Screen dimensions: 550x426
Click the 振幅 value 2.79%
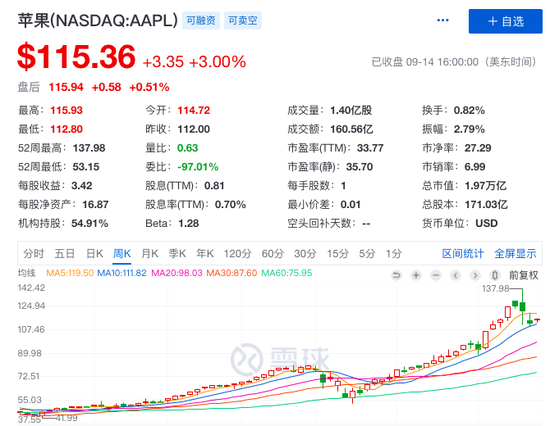click(469, 129)
